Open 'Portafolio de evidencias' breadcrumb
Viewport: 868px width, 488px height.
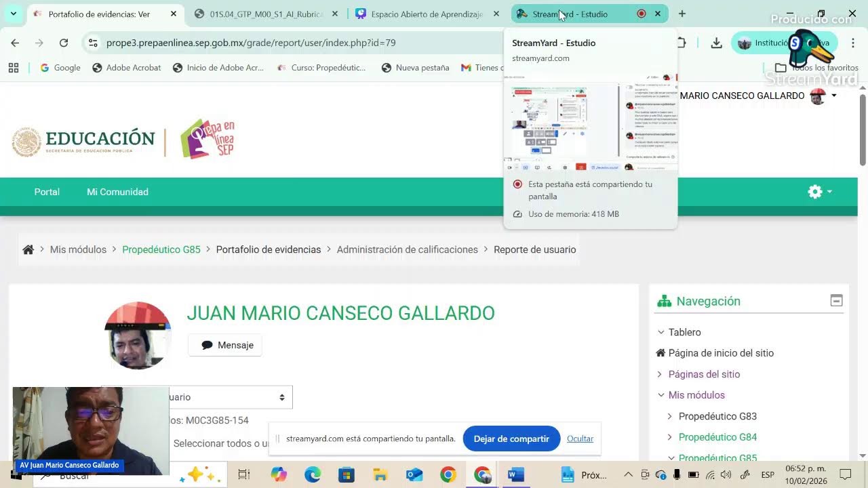(269, 249)
